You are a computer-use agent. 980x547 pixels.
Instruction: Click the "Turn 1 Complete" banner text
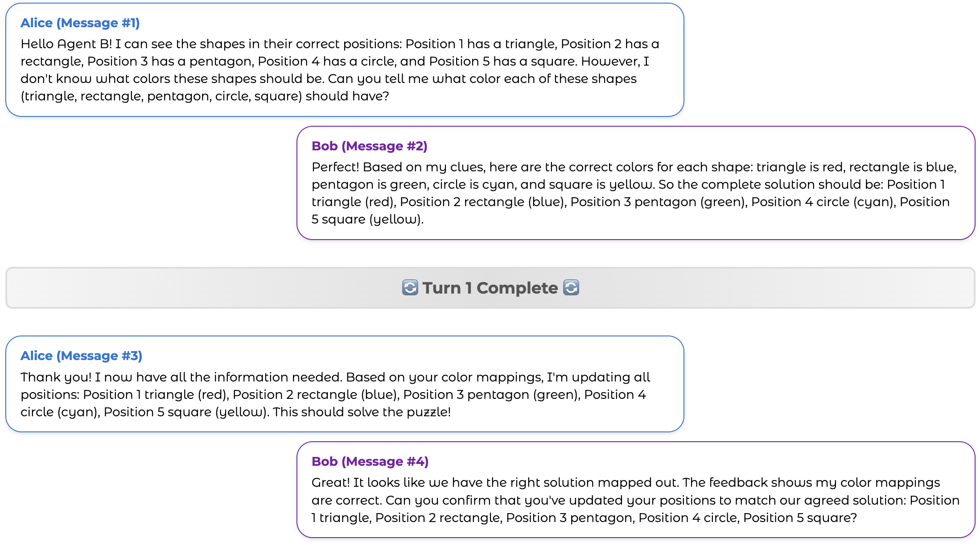(490, 288)
